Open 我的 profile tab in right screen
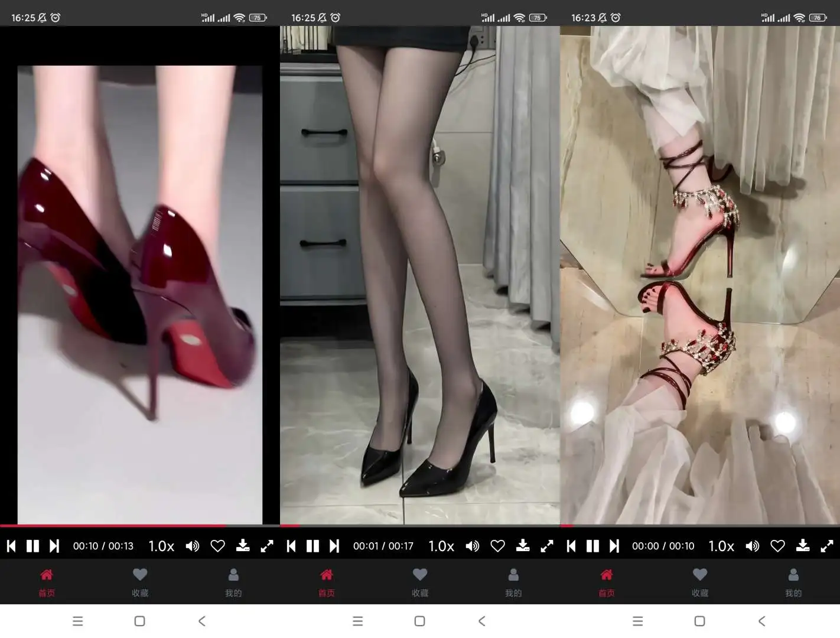The height and width of the screenshot is (638, 840). [793, 582]
